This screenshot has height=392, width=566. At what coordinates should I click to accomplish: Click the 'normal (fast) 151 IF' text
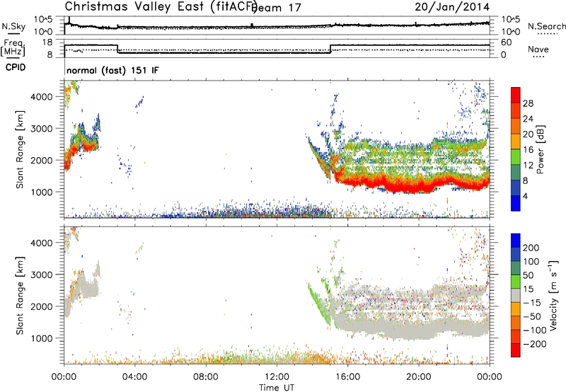[x=112, y=70]
